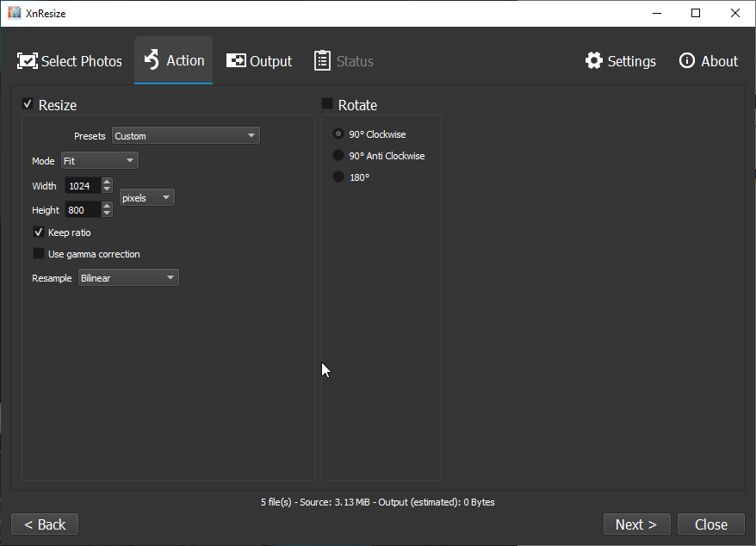Click the Action rotate-arrow icon
This screenshot has height=546, width=756.
(x=152, y=60)
